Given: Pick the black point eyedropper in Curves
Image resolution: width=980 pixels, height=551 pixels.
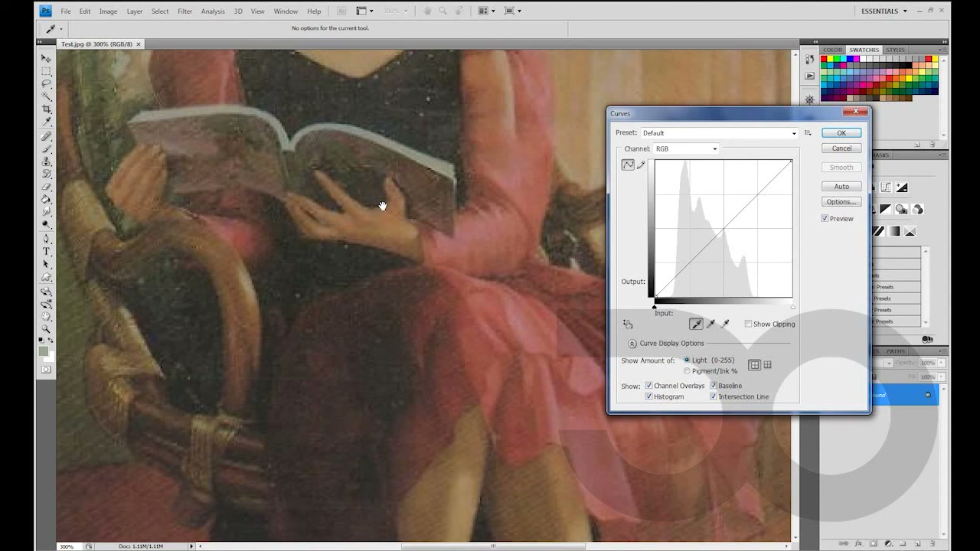Looking at the screenshot, I should (x=696, y=324).
